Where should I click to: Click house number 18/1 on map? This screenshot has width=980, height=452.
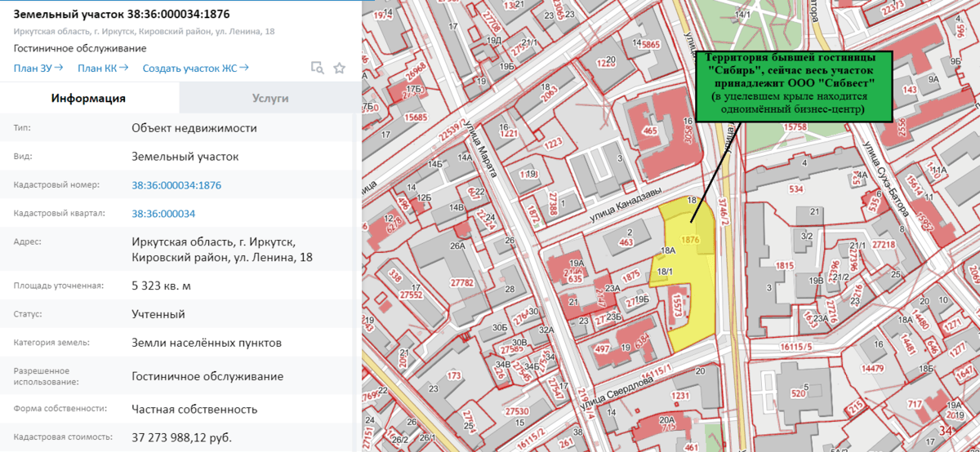[664, 272]
